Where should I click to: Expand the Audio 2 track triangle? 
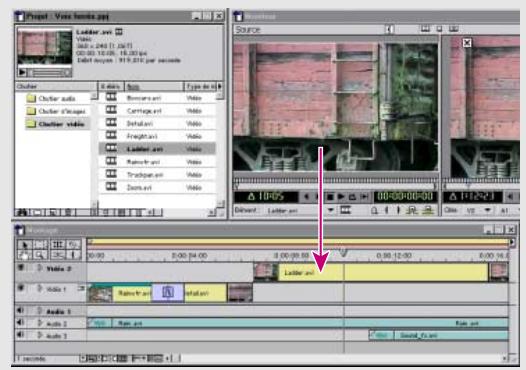pyautogui.click(x=40, y=323)
